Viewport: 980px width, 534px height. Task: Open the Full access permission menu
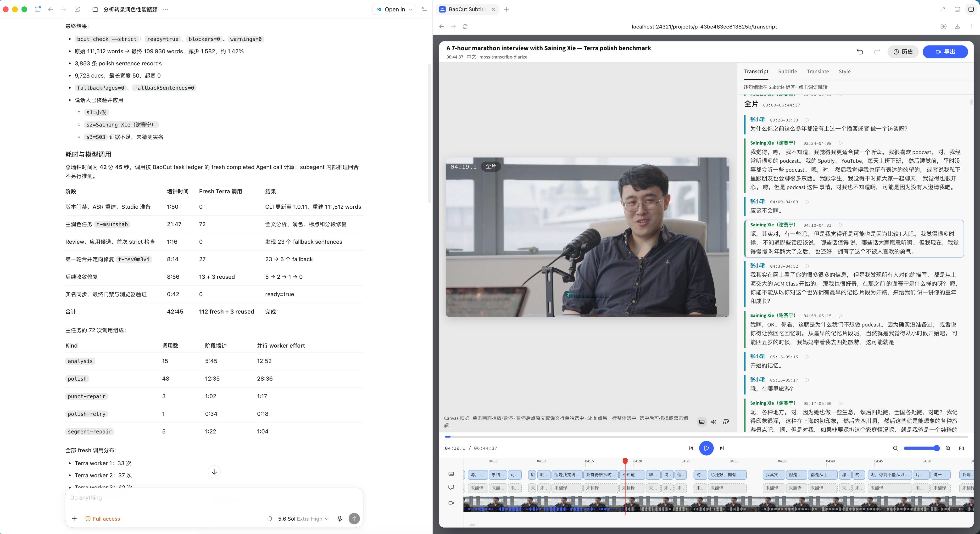point(103,519)
